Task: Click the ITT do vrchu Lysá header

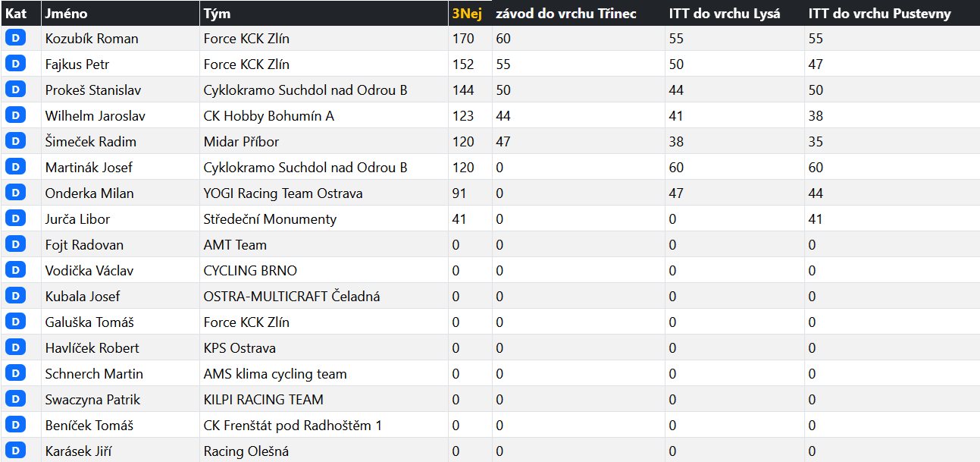Action: click(724, 14)
